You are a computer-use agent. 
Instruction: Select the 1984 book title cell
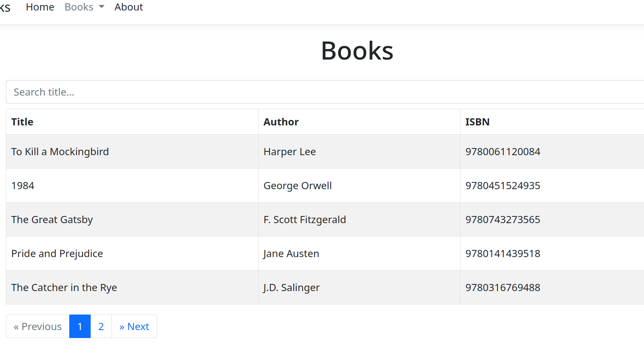tap(23, 186)
